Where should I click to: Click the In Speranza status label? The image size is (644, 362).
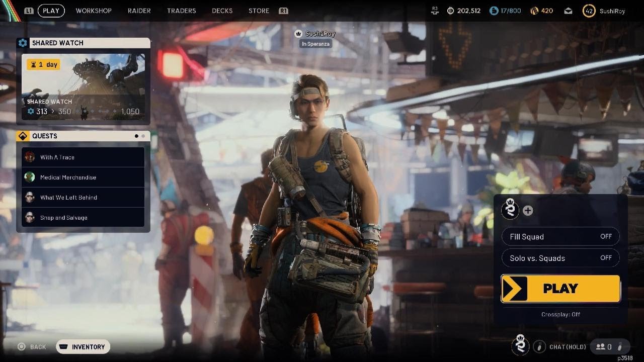(315, 44)
